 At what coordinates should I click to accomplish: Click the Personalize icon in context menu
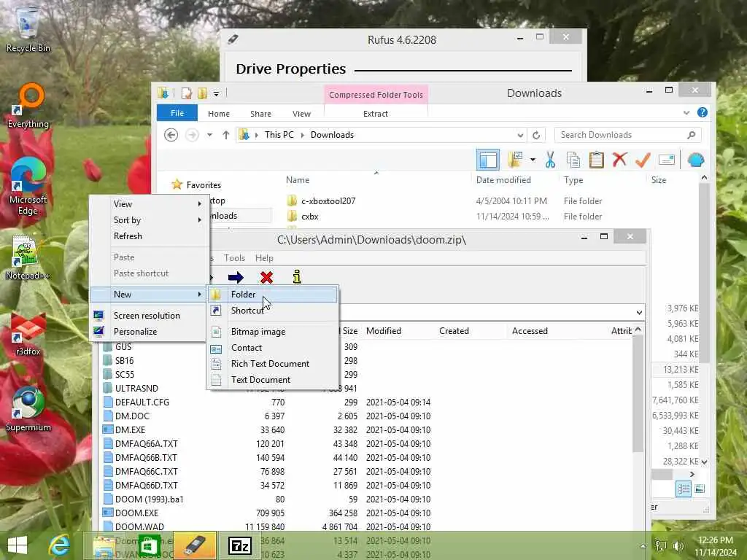coord(99,332)
